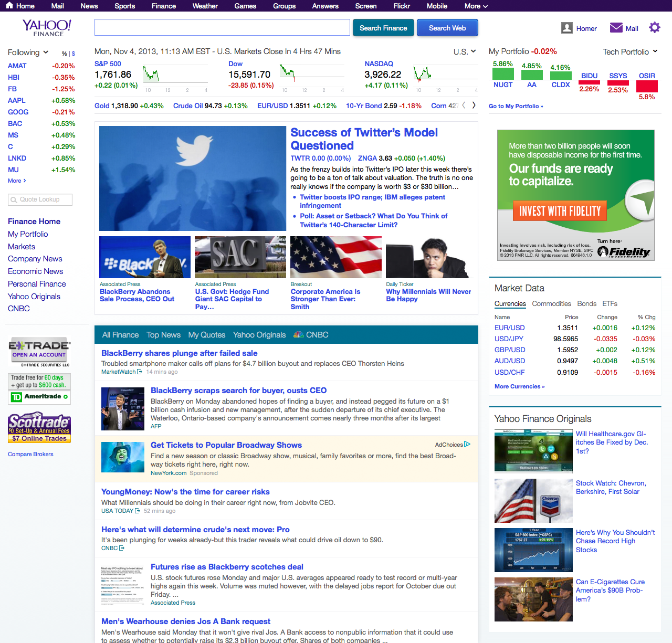Viewport: 672px width, 643px height.
Task: Select the Currencies tab in Market Data
Action: pyautogui.click(x=510, y=304)
